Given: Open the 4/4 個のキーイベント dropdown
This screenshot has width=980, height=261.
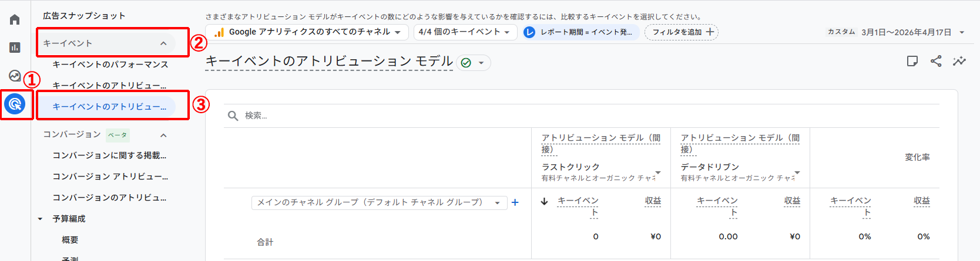Looking at the screenshot, I should point(465,32).
